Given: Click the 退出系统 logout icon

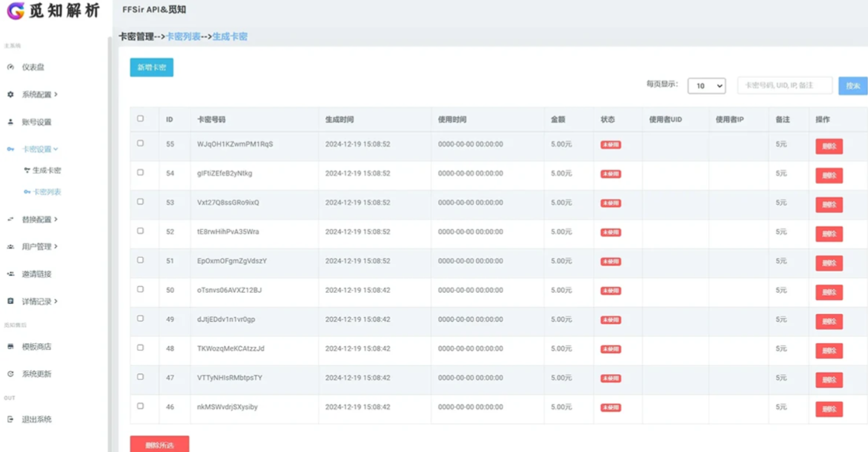Looking at the screenshot, I should tap(10, 419).
